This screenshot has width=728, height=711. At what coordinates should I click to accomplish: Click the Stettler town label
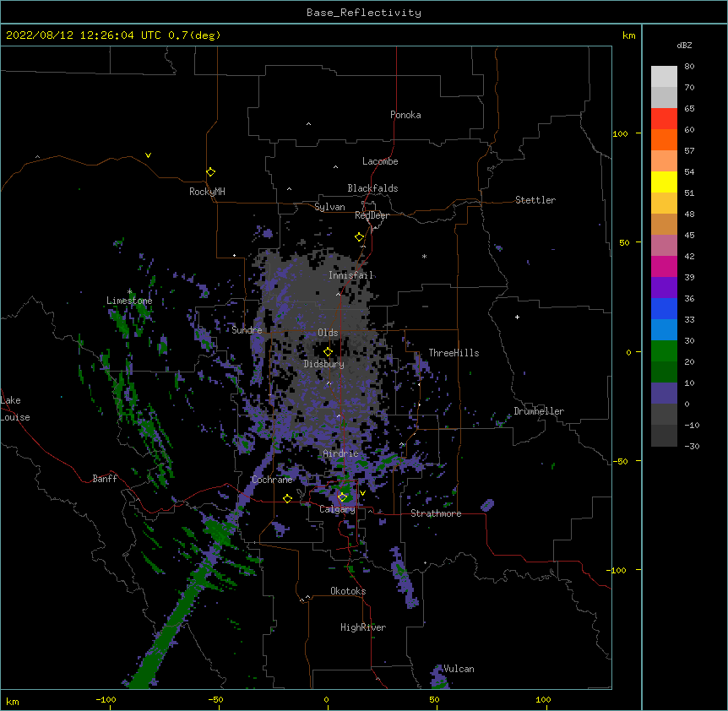tap(535, 200)
